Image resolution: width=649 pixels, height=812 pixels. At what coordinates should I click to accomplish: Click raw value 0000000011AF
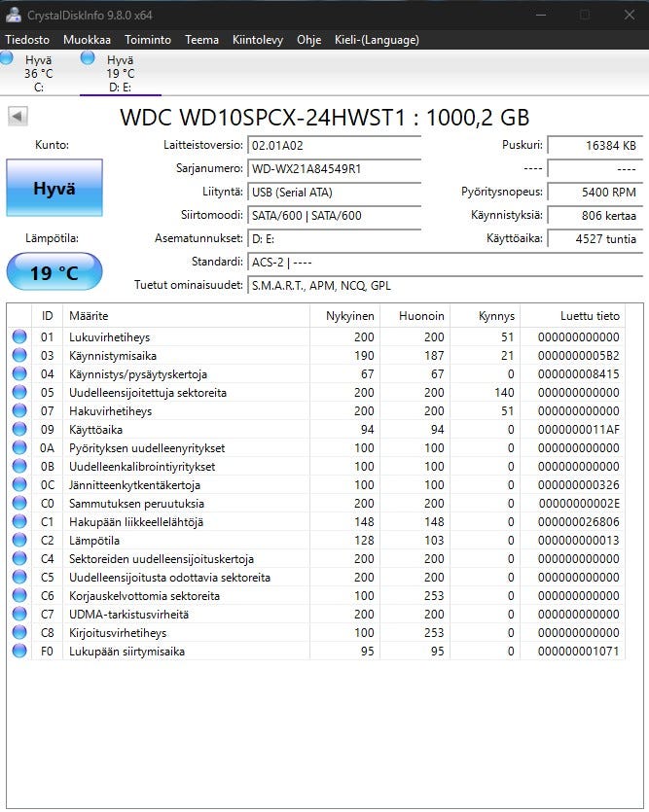click(x=579, y=429)
